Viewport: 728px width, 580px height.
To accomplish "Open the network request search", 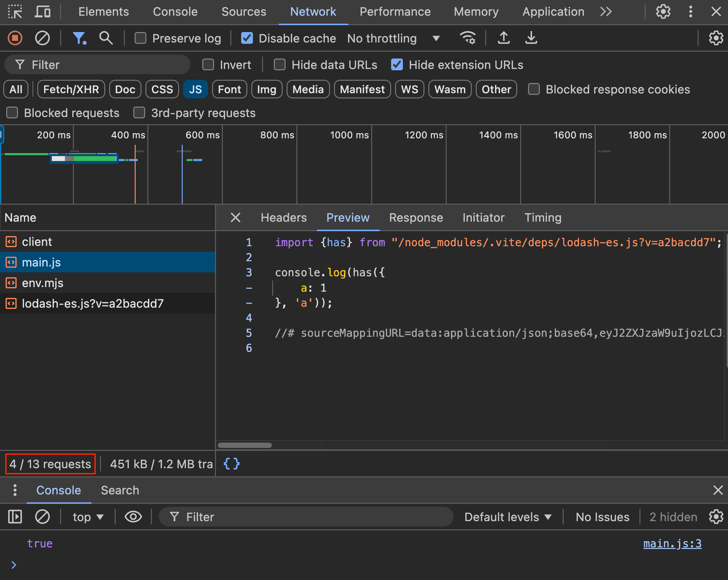I will 106,38.
